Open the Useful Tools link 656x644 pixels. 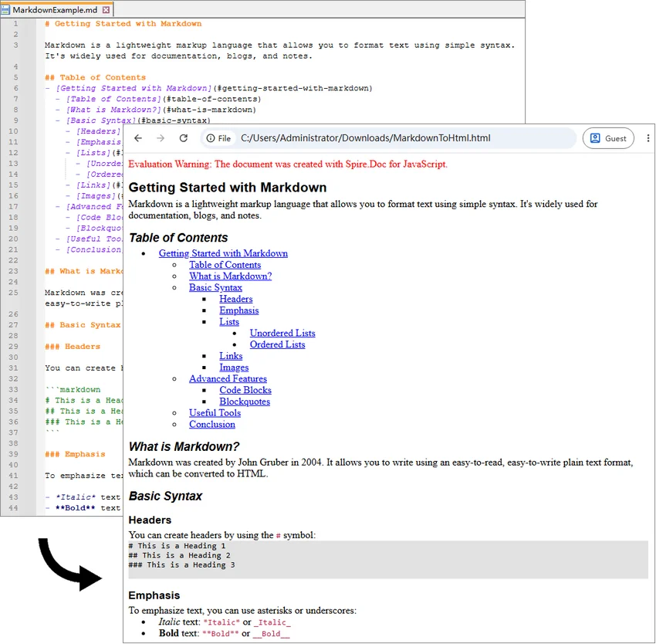coord(215,413)
